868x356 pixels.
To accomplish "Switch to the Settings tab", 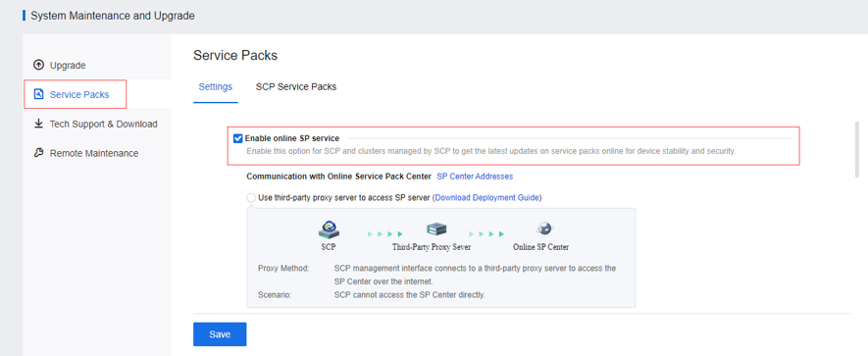I will click(216, 86).
